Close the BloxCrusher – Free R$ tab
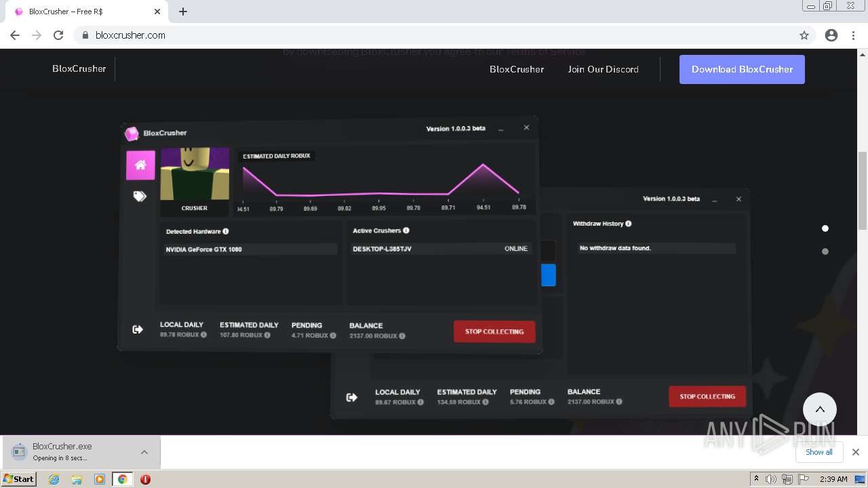The height and width of the screenshot is (488, 868). pyautogui.click(x=157, y=12)
